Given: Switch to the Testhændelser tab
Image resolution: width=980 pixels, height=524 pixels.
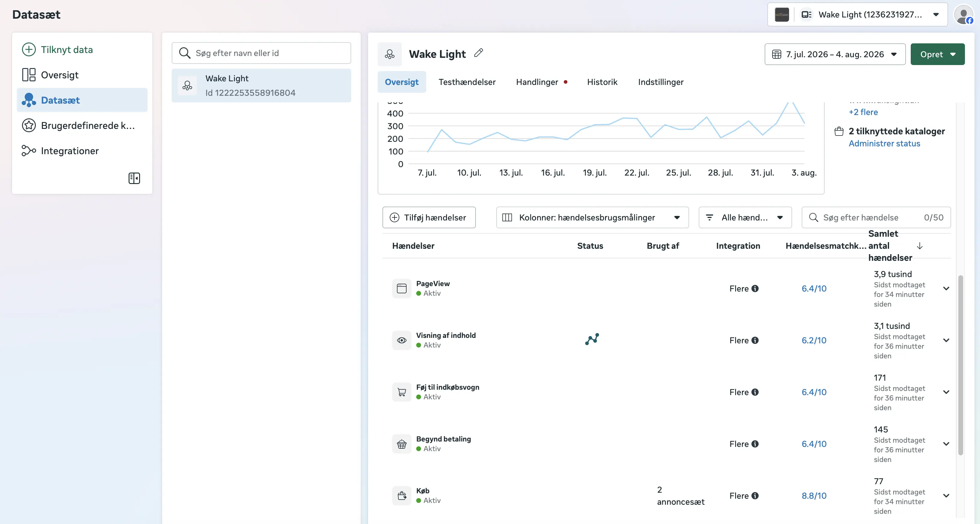Looking at the screenshot, I should 467,82.
